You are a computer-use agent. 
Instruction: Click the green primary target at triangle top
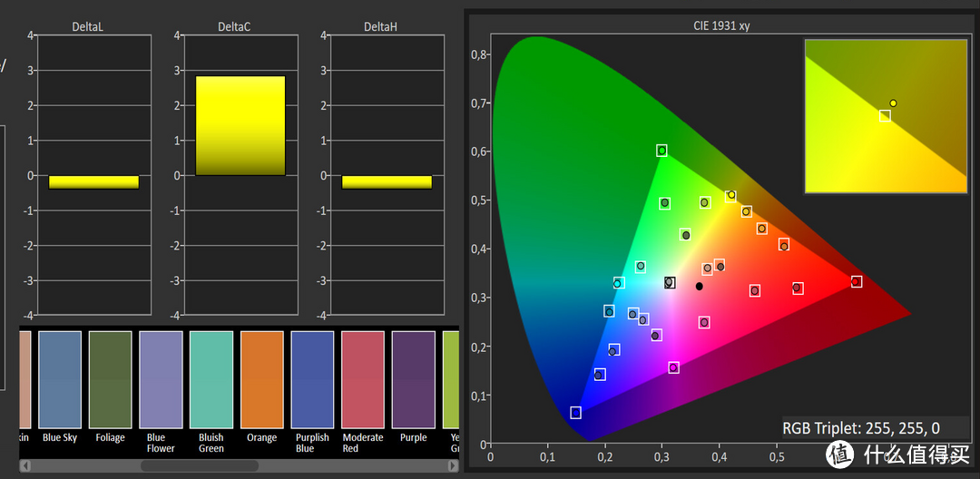(x=662, y=151)
